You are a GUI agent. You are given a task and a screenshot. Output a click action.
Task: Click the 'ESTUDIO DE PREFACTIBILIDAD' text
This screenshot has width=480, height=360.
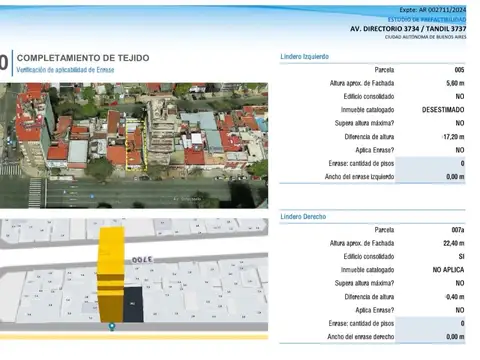pyautogui.click(x=427, y=20)
